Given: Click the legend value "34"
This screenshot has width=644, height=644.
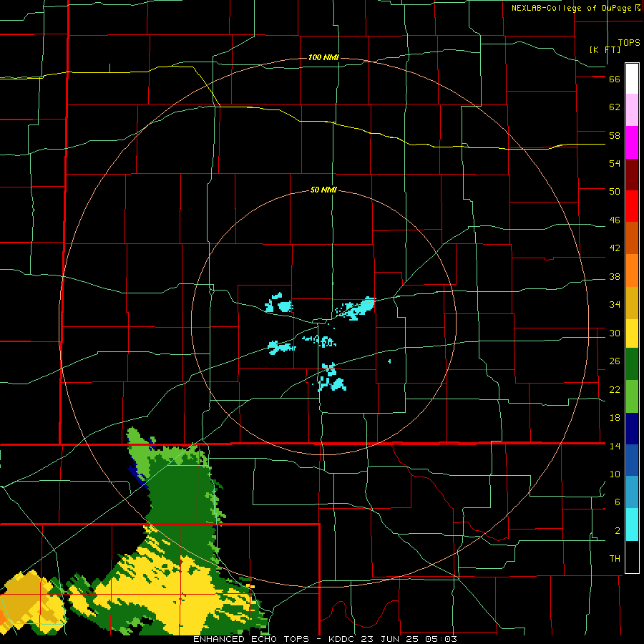Looking at the screenshot, I should pyautogui.click(x=615, y=305).
